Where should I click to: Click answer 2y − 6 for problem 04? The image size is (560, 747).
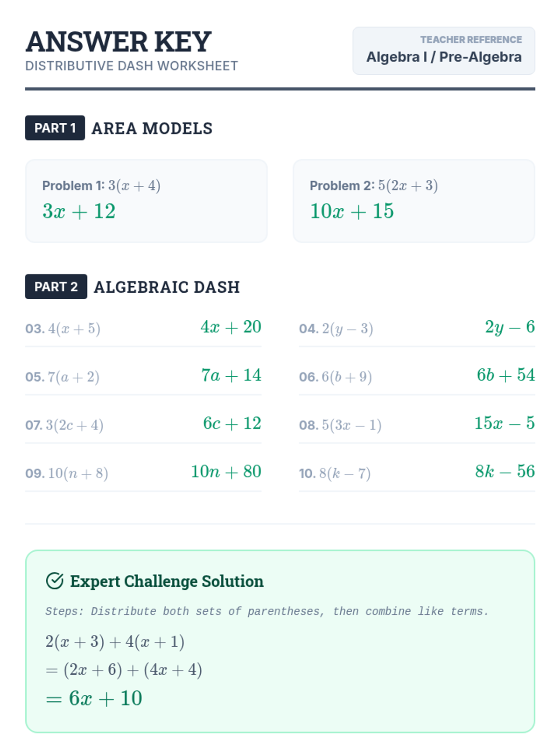click(x=510, y=327)
